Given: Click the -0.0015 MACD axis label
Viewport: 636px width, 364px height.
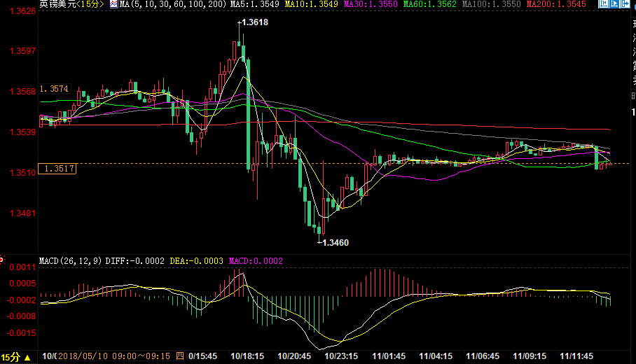Looking at the screenshot, I should (21, 332).
